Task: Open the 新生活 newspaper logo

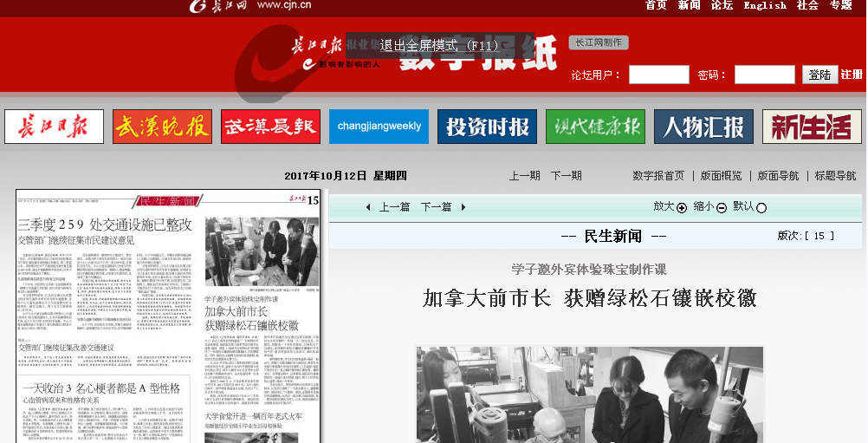Action: pos(812,127)
